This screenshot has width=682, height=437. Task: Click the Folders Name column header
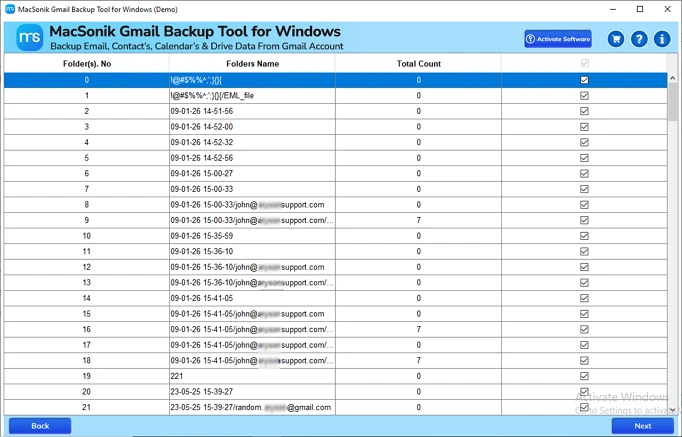pyautogui.click(x=252, y=64)
